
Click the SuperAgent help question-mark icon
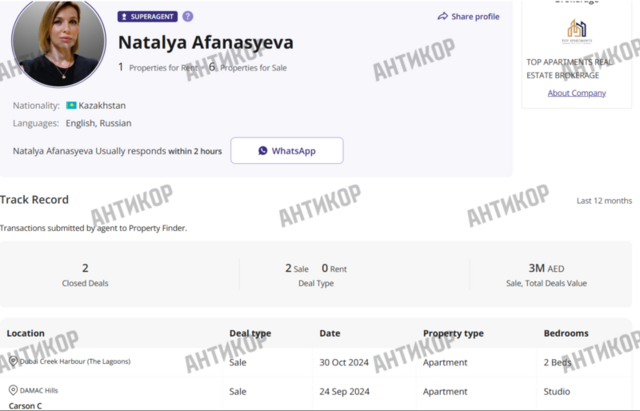[188, 16]
